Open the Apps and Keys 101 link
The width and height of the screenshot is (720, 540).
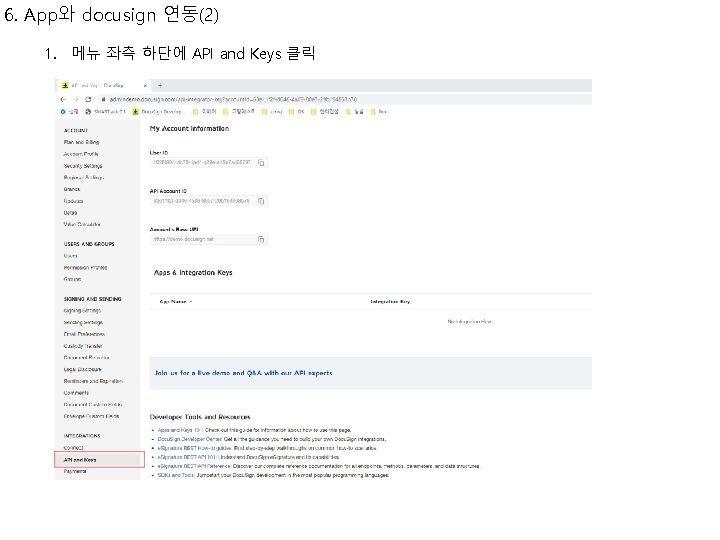pyautogui.click(x=180, y=430)
